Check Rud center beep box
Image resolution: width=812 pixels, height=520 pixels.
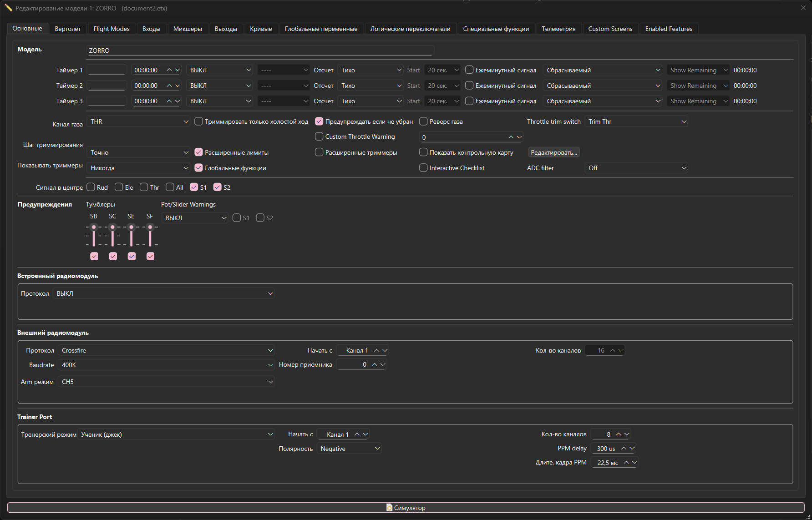click(x=91, y=187)
